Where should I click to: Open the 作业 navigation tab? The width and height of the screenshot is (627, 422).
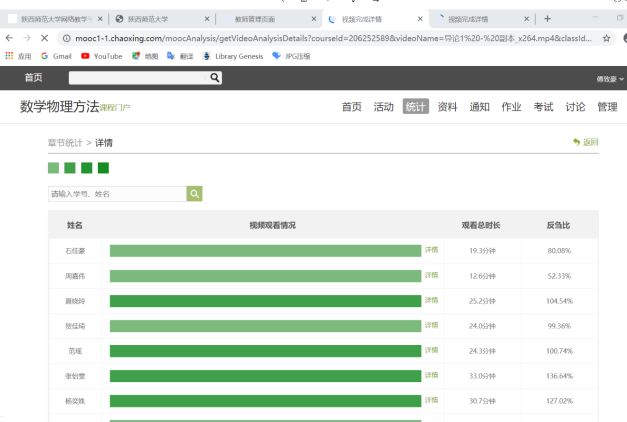click(x=511, y=107)
